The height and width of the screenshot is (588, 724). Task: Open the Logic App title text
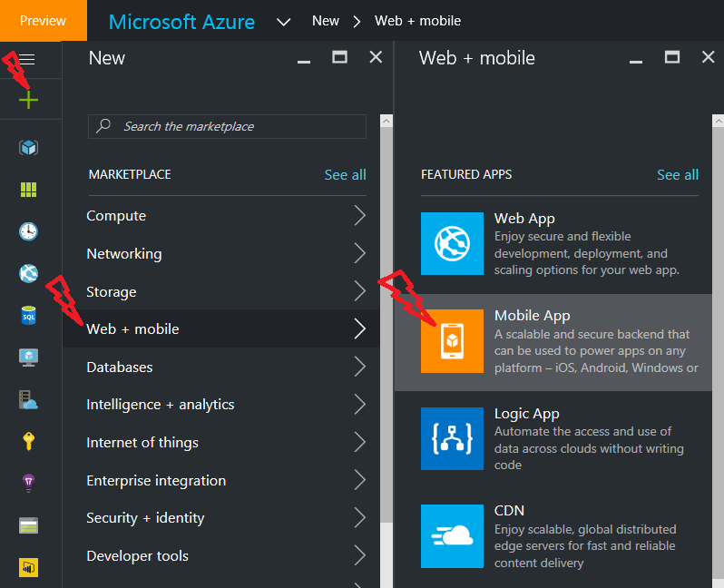(x=526, y=414)
